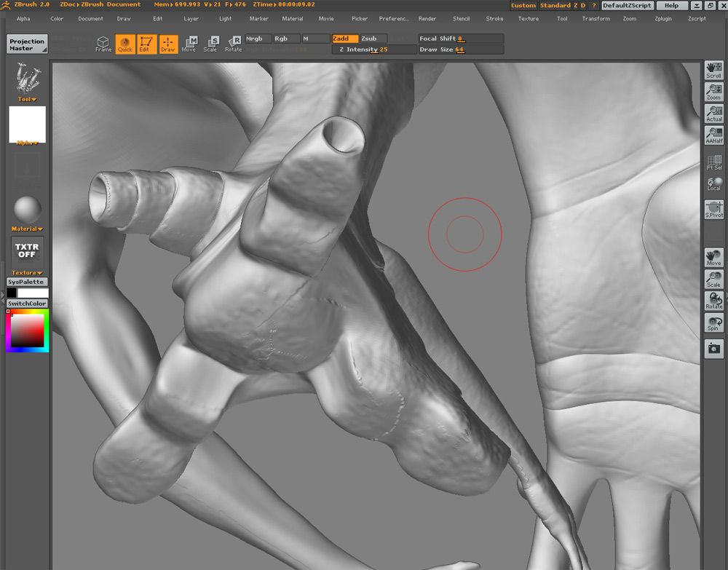Click the Help button
The image size is (728, 570).
[x=671, y=6]
